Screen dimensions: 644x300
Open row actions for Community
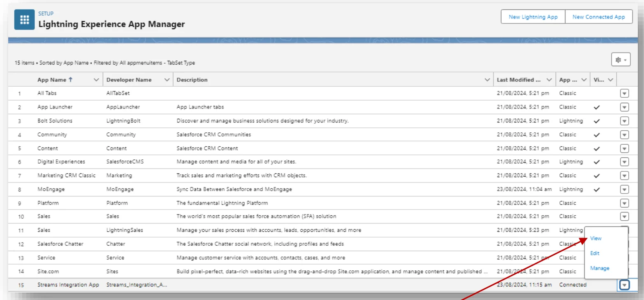pyautogui.click(x=624, y=134)
